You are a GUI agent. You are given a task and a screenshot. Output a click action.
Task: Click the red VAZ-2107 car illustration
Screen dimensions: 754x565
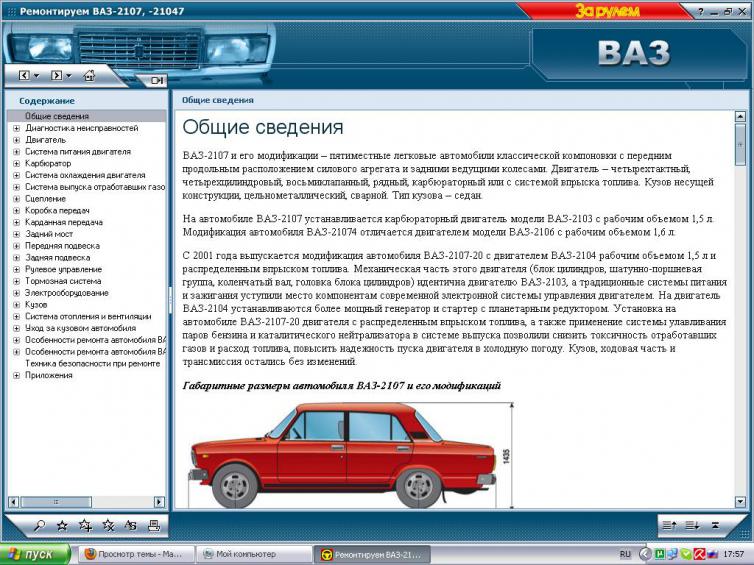click(x=343, y=455)
